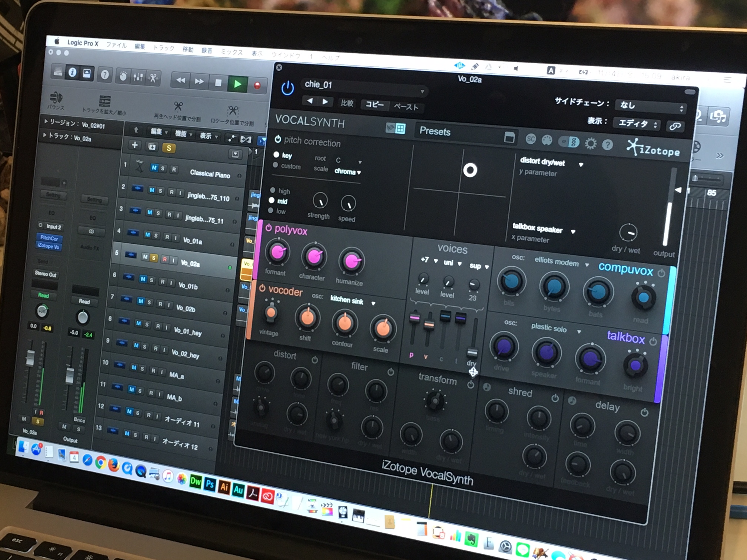Image resolution: width=747 pixels, height=560 pixels.
Task: Enable the talkbox module power
Action: click(x=653, y=341)
